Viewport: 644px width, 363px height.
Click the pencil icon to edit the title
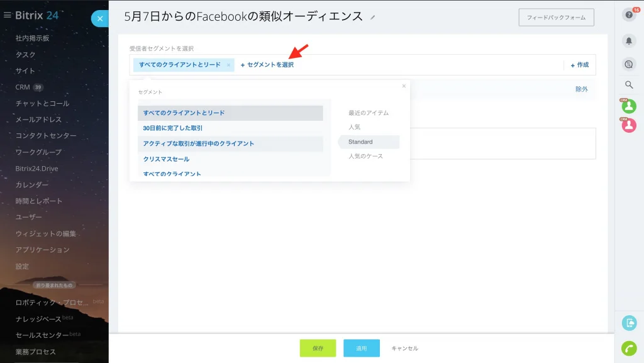(x=372, y=17)
